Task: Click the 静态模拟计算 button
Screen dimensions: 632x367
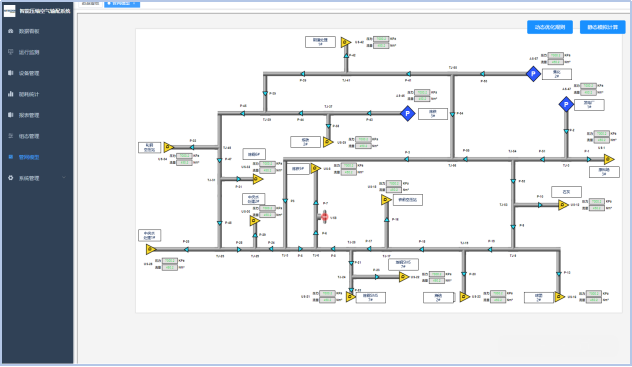Action: coord(603,27)
